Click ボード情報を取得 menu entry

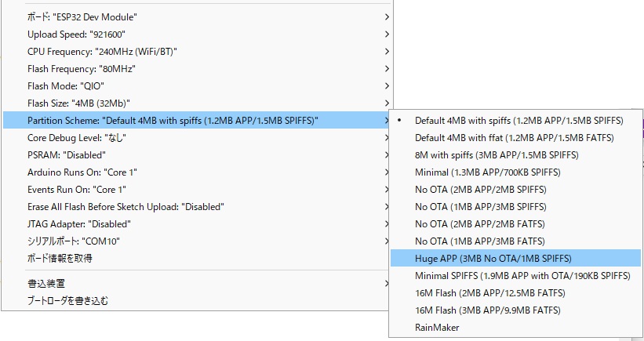pos(196,258)
